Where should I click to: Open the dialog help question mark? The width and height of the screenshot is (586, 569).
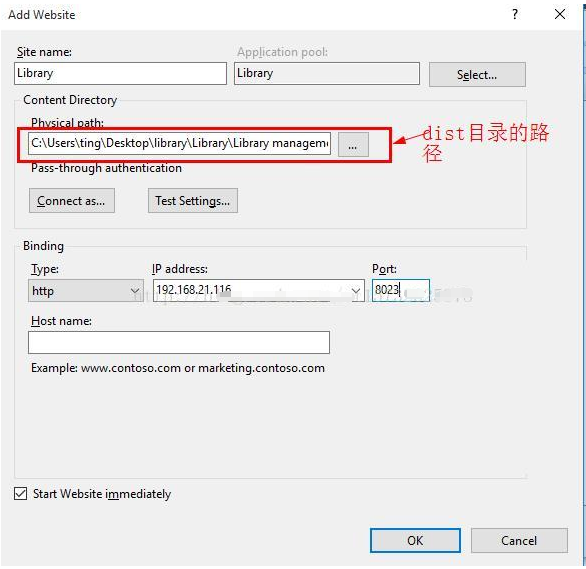[515, 14]
